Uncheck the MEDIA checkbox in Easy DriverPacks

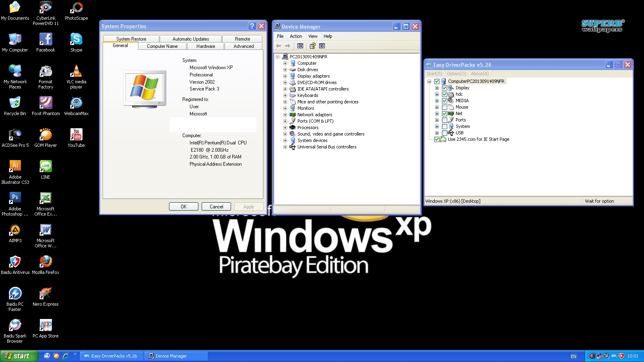point(444,101)
